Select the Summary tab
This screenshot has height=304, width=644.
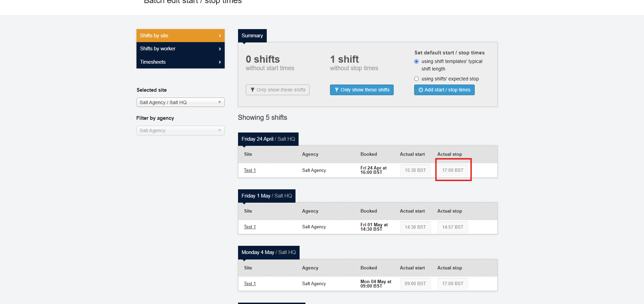point(252,36)
